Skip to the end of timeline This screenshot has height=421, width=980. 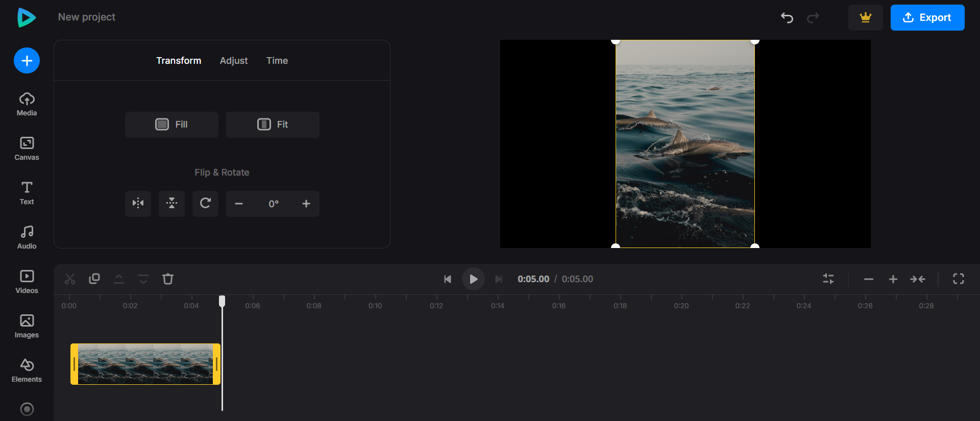pos(499,279)
